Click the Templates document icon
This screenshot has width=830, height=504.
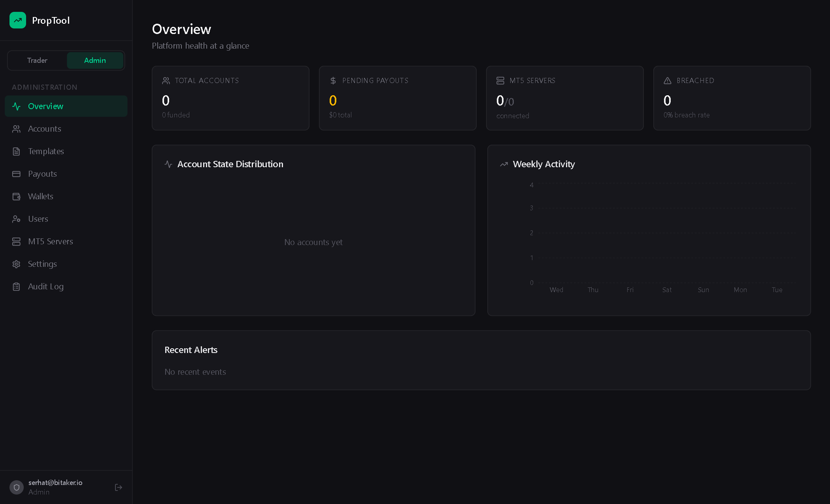tap(16, 151)
